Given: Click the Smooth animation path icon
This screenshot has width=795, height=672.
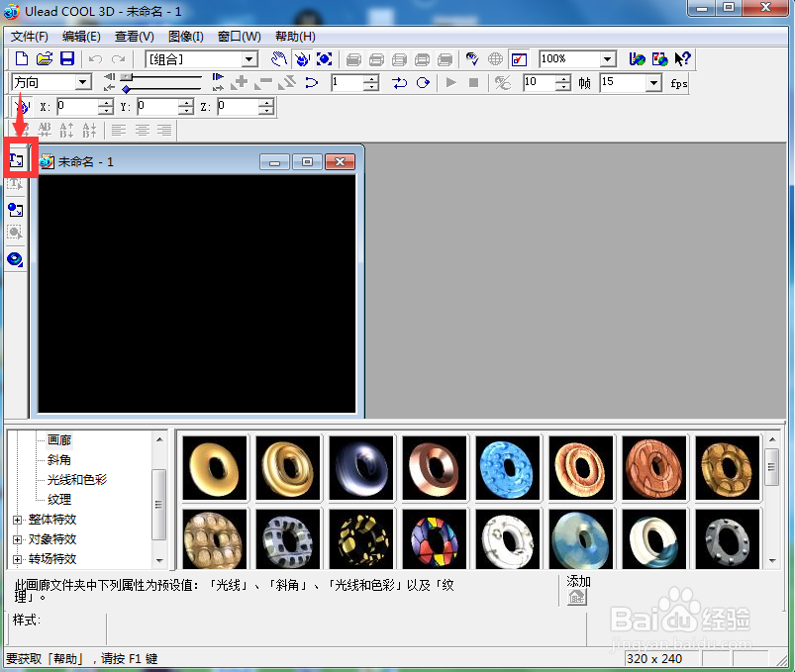Looking at the screenshot, I should [311, 82].
